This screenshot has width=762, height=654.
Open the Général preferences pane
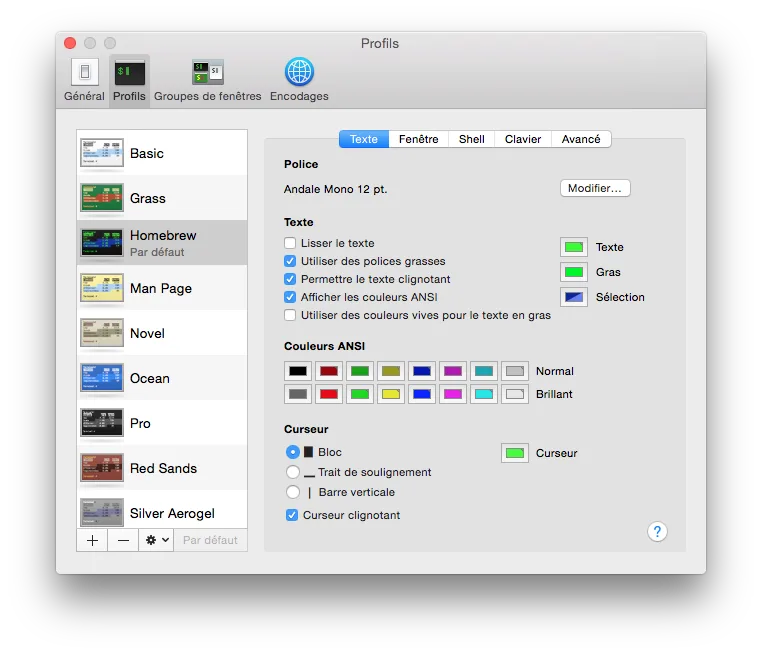pos(84,80)
